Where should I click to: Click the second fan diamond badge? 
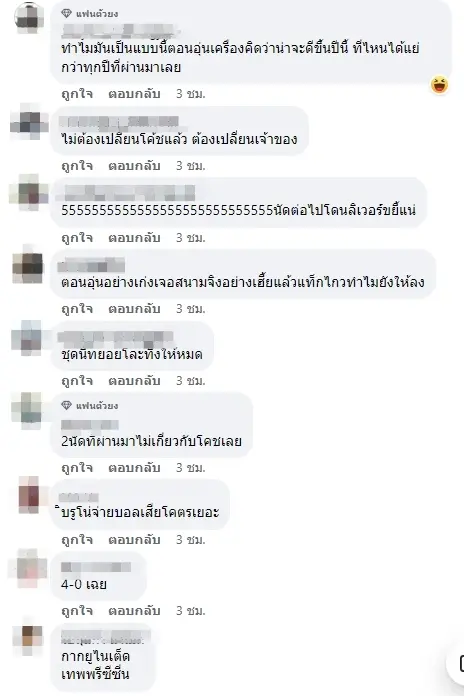point(67,405)
